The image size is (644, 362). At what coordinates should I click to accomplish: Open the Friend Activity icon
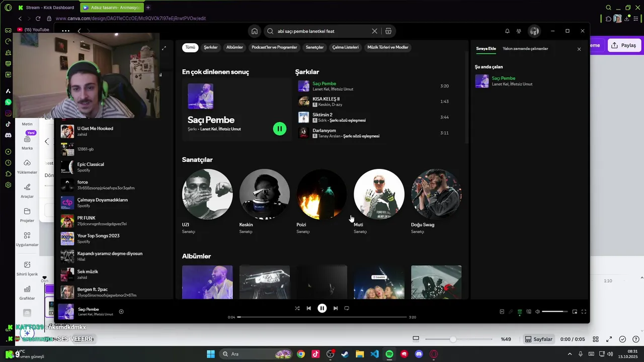pos(519,31)
